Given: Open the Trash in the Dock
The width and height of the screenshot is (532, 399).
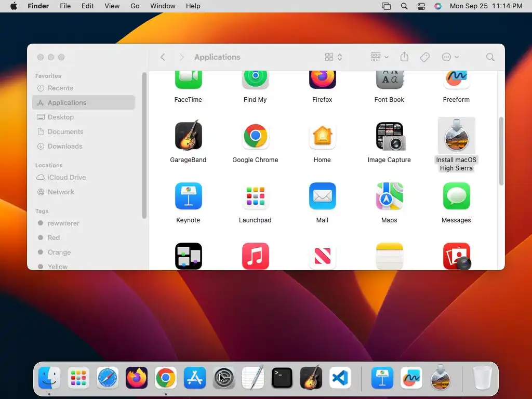Looking at the screenshot, I should click(x=482, y=378).
